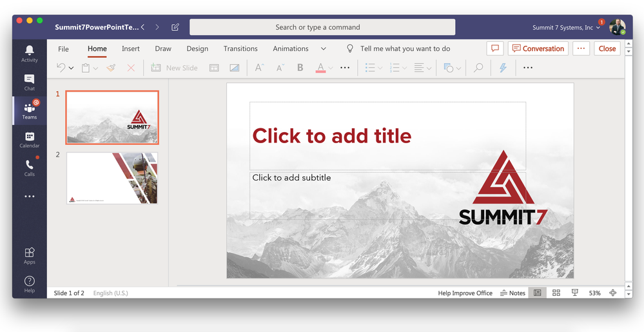The width and height of the screenshot is (644, 332).
Task: Open the Activity feed
Action: [x=30, y=54]
